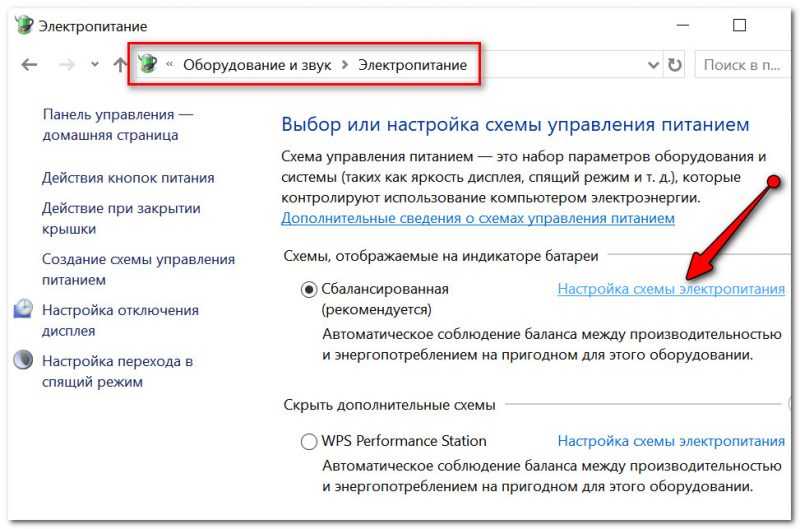The height and width of the screenshot is (529, 800).
Task: Collapse Скрыть дополнительные схемы section
Action: [389, 405]
